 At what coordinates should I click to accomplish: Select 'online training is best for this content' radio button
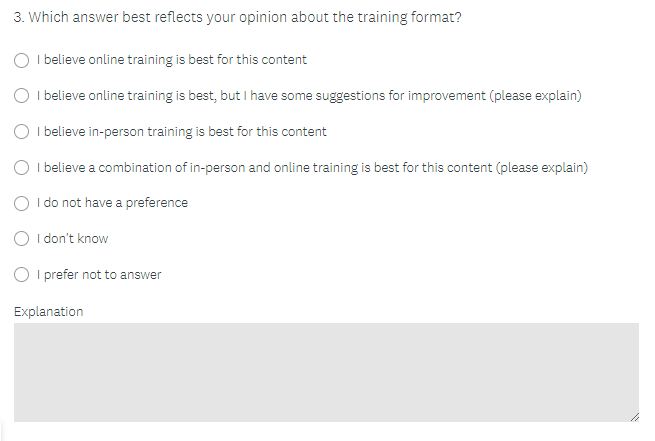(22, 60)
